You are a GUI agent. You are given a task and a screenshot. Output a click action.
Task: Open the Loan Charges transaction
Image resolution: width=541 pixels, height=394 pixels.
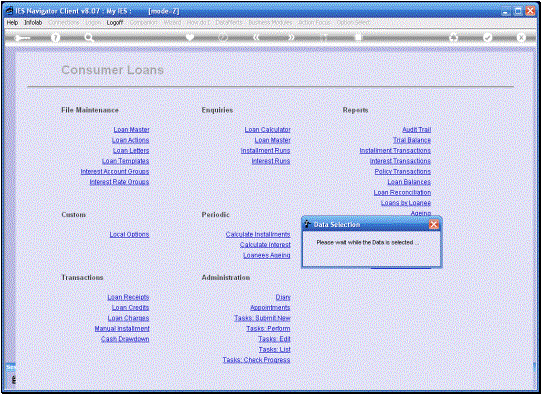click(x=128, y=318)
